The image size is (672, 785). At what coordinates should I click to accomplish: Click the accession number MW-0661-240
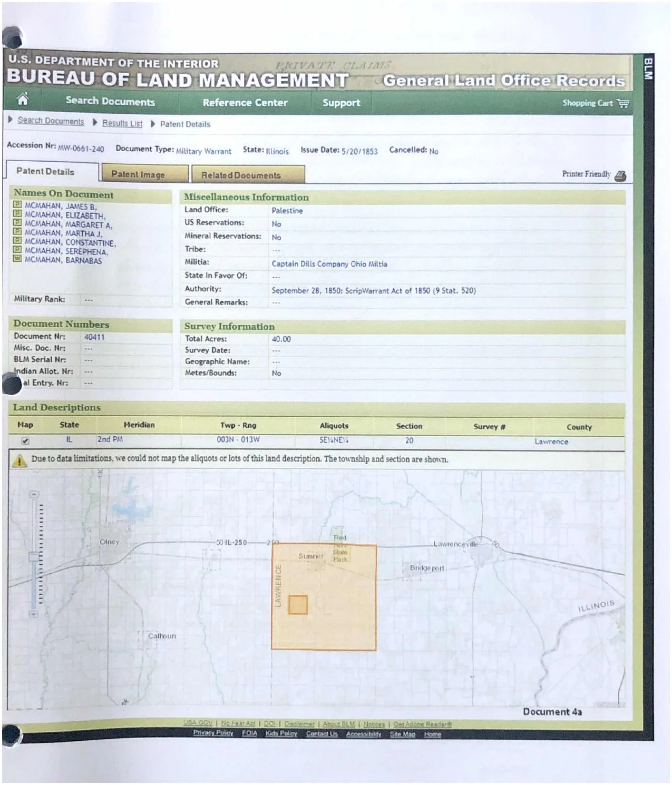pos(81,149)
